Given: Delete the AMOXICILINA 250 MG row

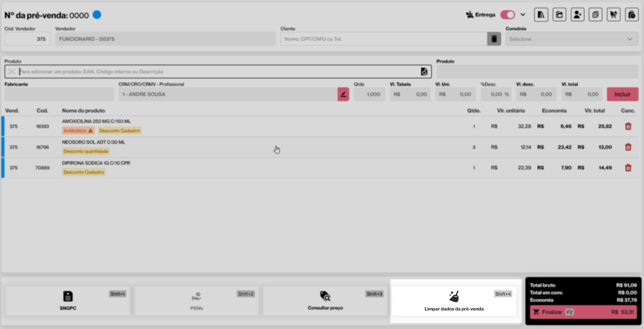Looking at the screenshot, I should 628,126.
